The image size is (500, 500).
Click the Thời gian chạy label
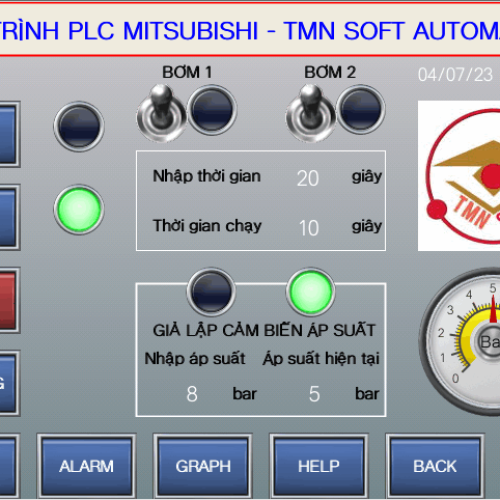pos(207,227)
